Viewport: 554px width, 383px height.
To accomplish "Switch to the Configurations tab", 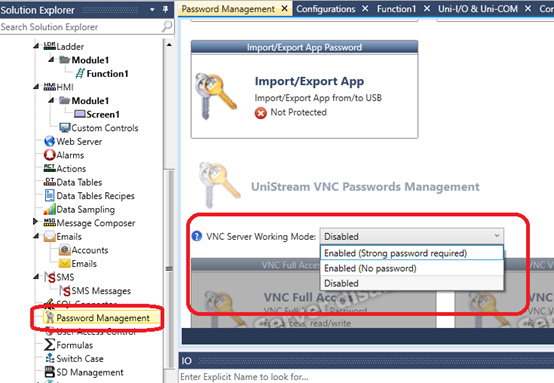I will click(x=325, y=9).
